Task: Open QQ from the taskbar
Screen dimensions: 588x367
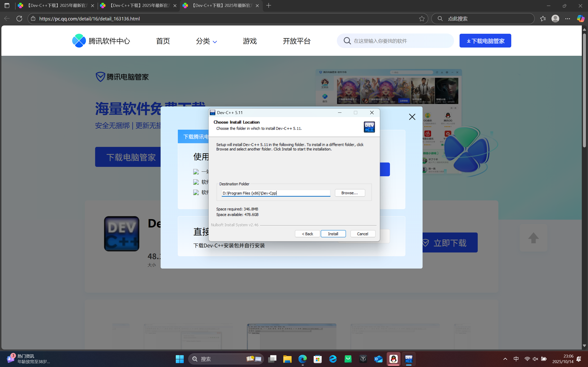Action: [394, 359]
